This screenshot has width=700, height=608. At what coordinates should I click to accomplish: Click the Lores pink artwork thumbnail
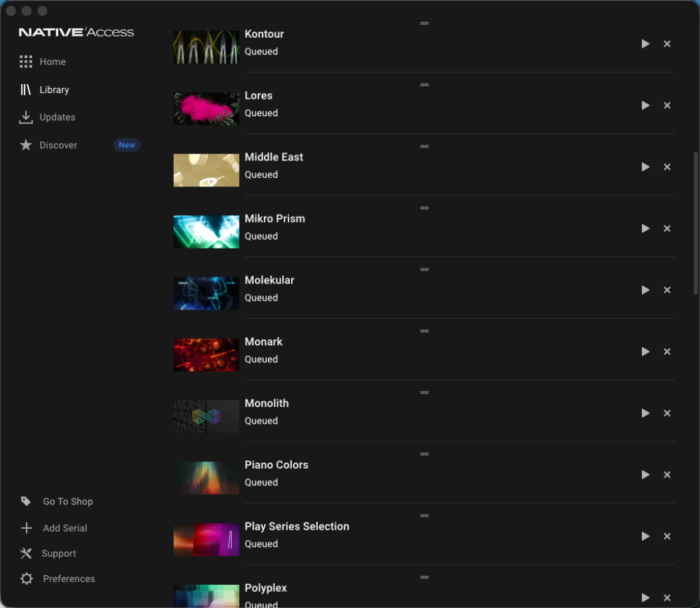coord(206,109)
